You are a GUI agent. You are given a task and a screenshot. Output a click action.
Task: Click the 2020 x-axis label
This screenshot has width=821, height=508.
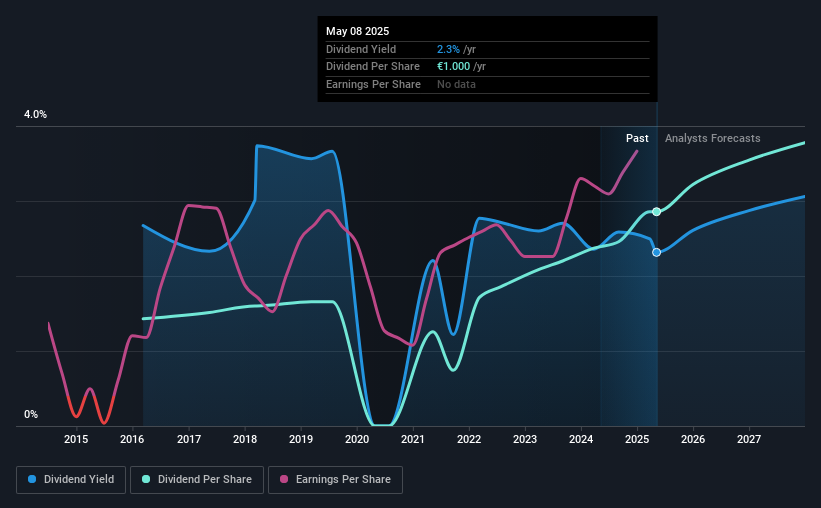(357, 439)
